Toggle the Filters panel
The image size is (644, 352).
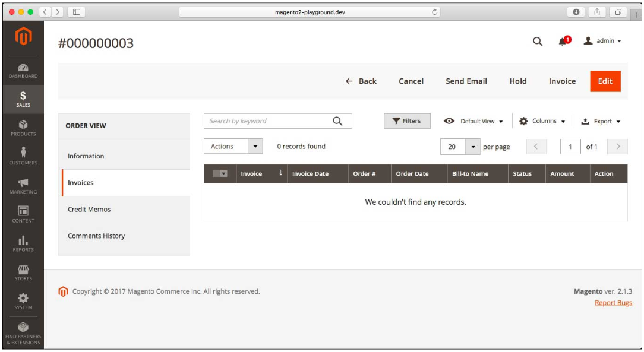(407, 120)
